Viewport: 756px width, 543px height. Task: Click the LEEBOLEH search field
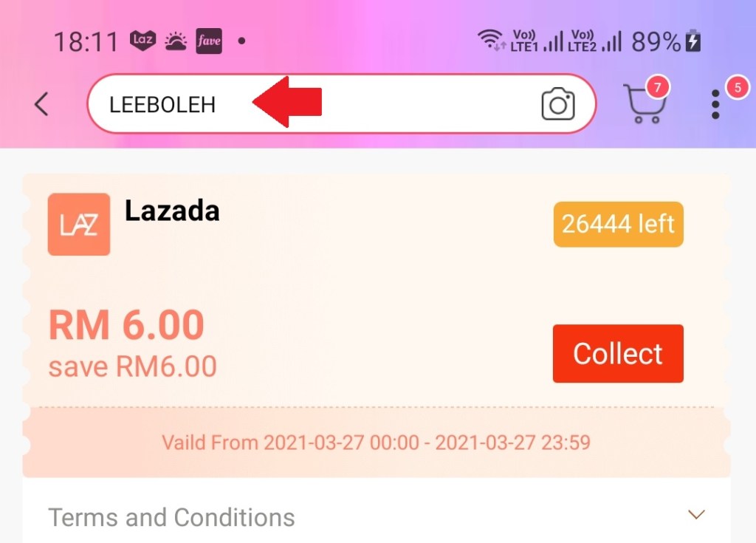coord(341,103)
